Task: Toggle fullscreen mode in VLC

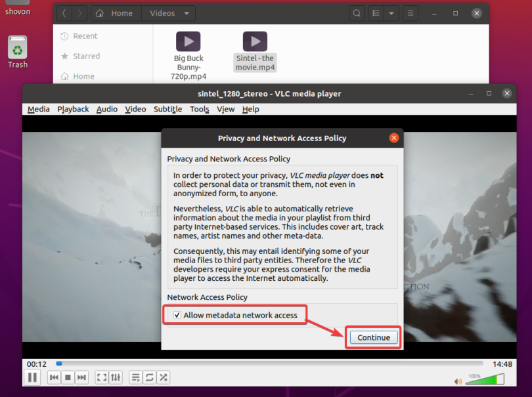Action: click(102, 377)
